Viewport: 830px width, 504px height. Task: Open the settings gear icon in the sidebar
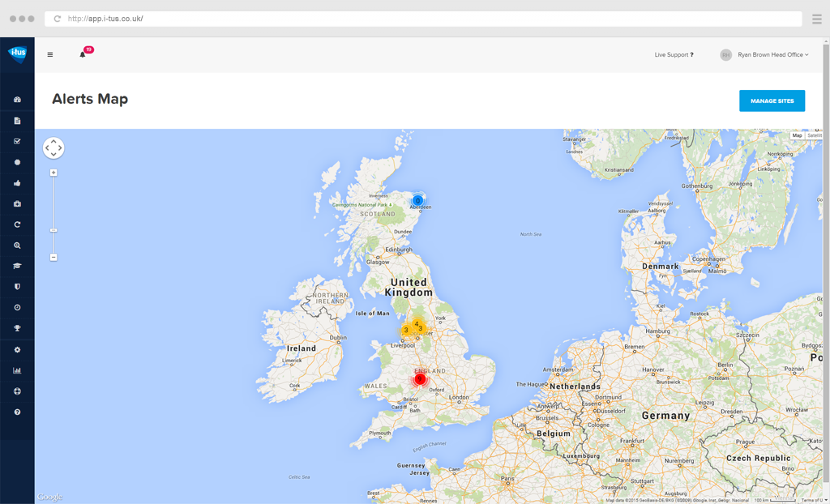[x=18, y=349]
